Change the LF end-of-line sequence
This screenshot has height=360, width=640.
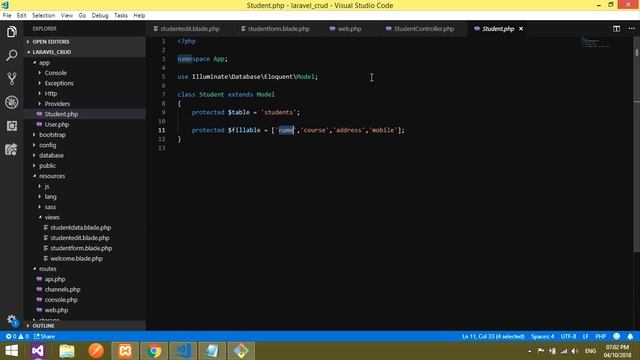[x=586, y=336]
